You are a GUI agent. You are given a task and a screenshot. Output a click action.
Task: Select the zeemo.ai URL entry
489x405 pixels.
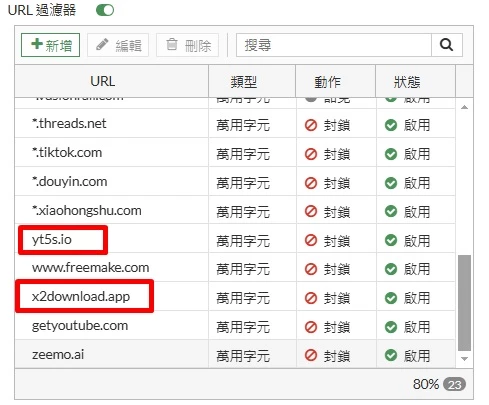[58, 355]
